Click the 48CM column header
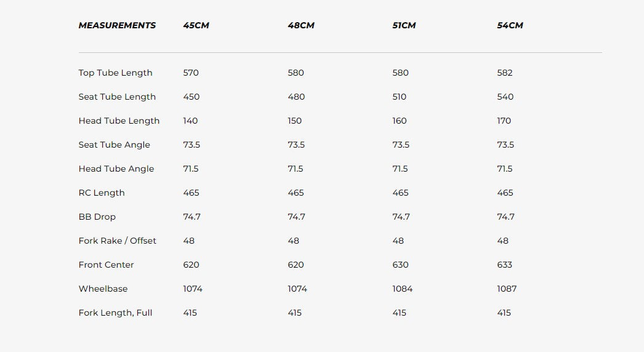 pos(300,25)
